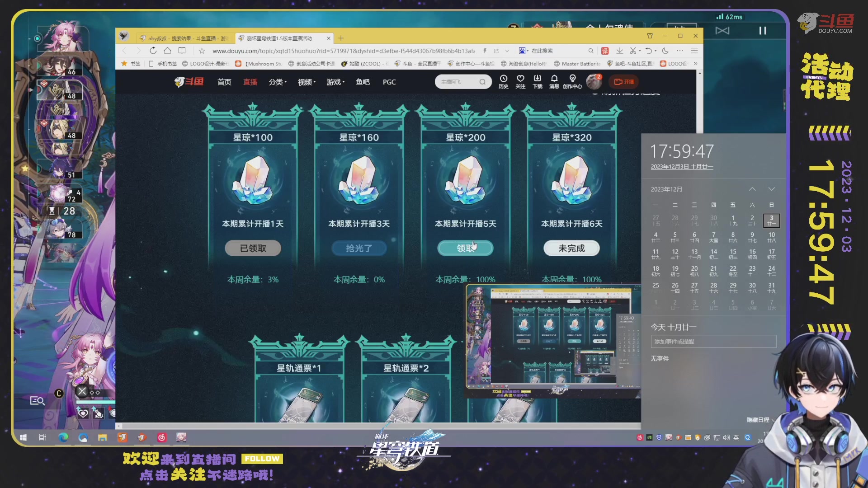Toggle night mode moon icon
The width and height of the screenshot is (868, 488).
tap(665, 51)
